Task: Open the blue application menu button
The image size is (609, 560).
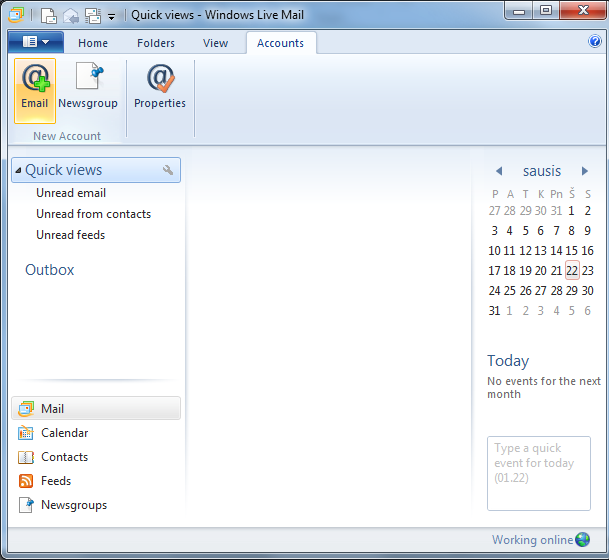Action: click(x=35, y=42)
